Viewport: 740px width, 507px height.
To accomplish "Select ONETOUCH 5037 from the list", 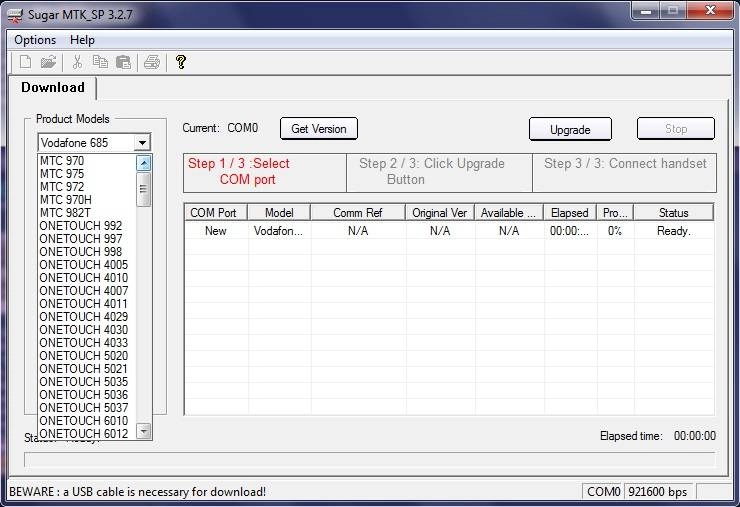I will coord(87,407).
